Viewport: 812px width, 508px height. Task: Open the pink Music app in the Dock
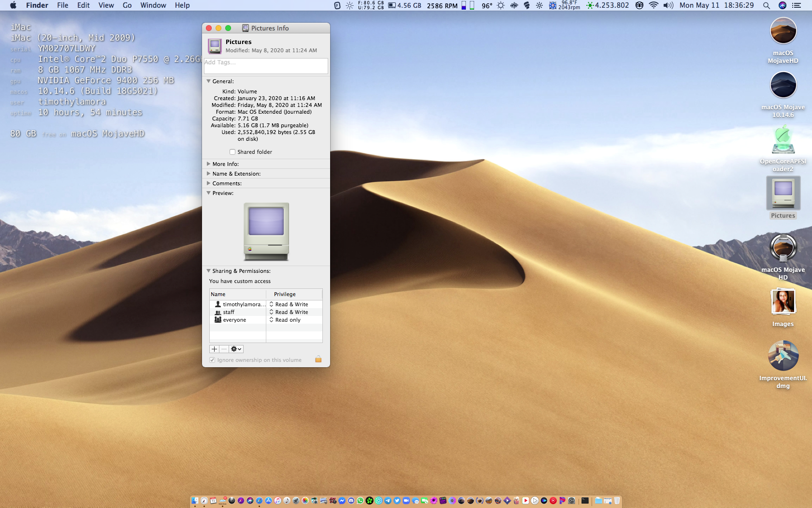[x=277, y=500]
